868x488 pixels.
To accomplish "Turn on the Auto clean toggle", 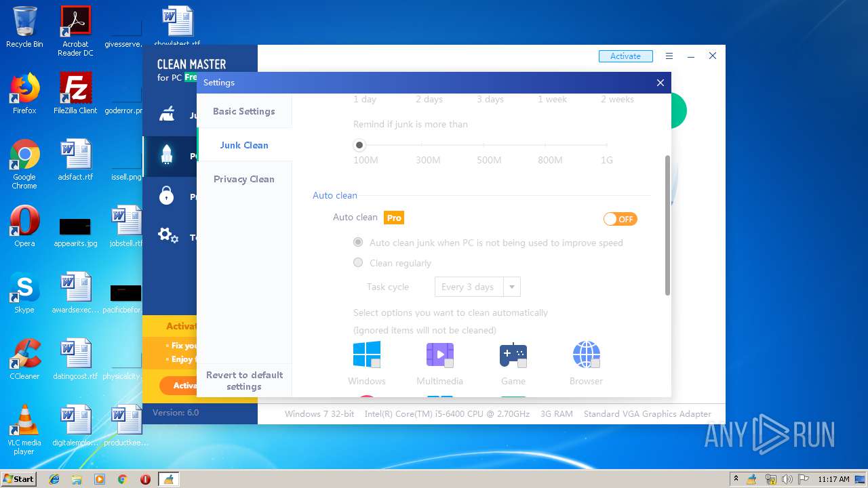I will (620, 219).
